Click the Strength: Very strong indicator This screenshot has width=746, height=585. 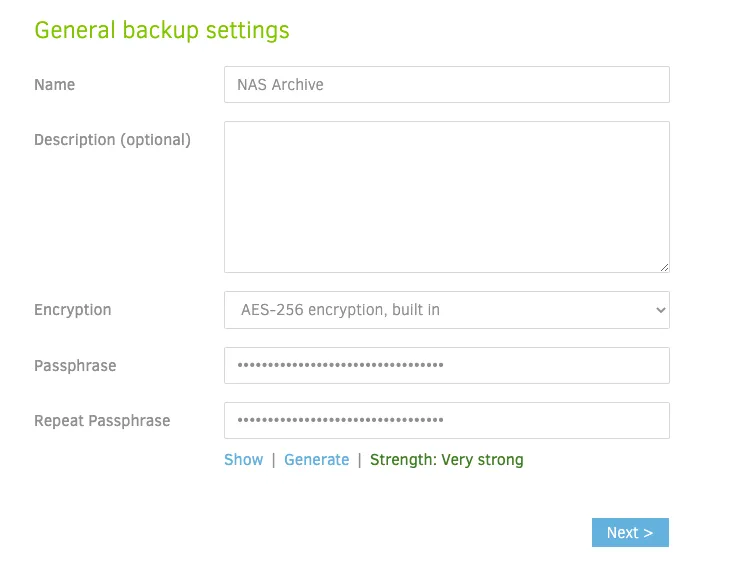pyautogui.click(x=447, y=460)
